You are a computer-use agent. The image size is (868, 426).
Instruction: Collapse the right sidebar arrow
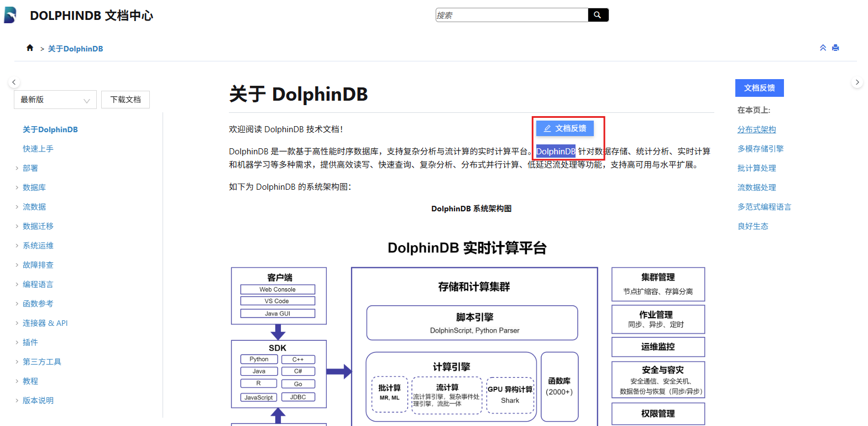pos(857,82)
